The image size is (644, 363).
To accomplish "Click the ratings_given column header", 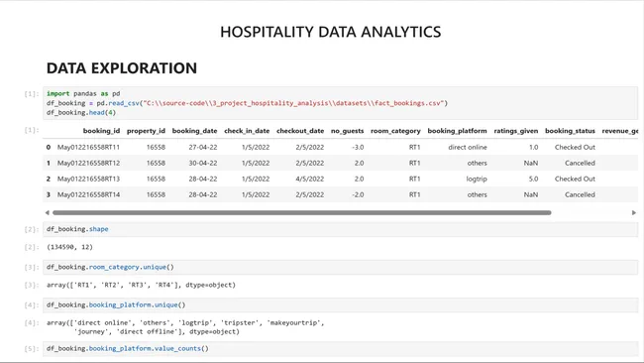I will coord(516,131).
